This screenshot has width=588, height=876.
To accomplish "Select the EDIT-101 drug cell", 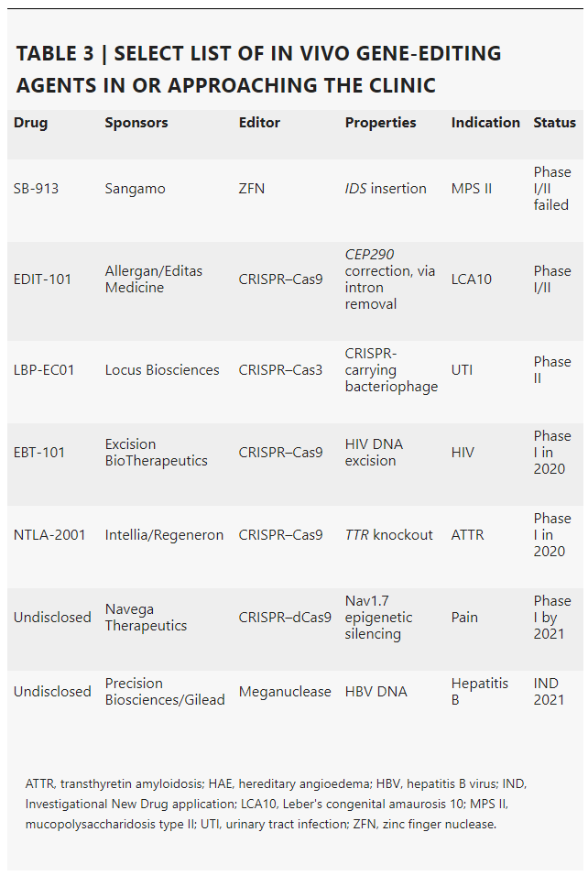I will point(42,279).
